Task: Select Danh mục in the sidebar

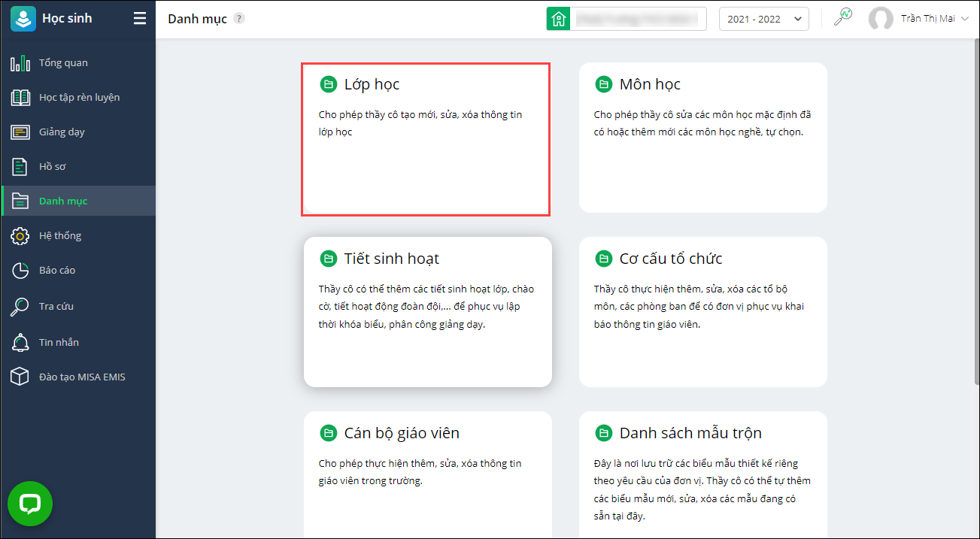Action: tap(63, 201)
